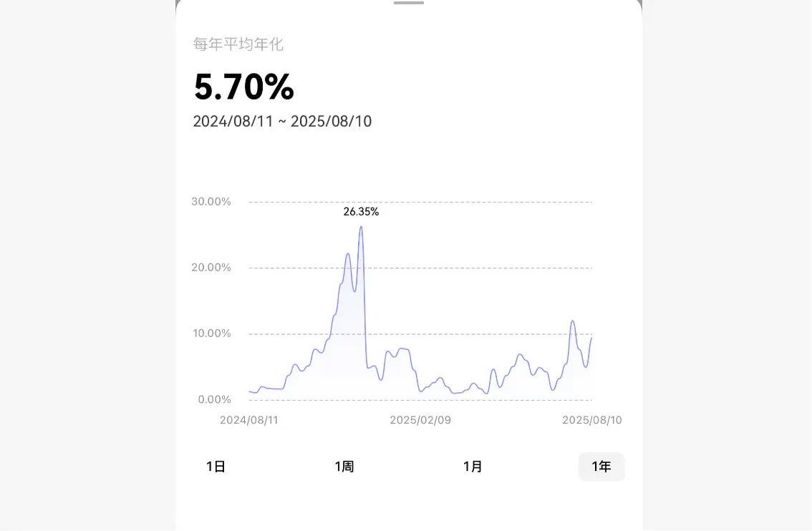Click the drag handle at top of sheet
Screen dimensions: 812x531
[408, 2]
